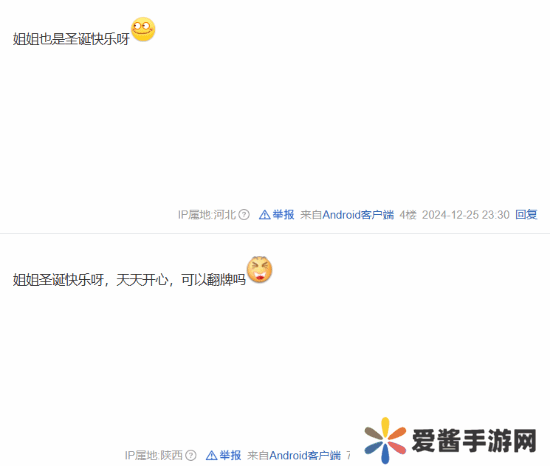Click the 4楼 floor label
Viewport: 550px width, 466px height.
pyautogui.click(x=408, y=215)
